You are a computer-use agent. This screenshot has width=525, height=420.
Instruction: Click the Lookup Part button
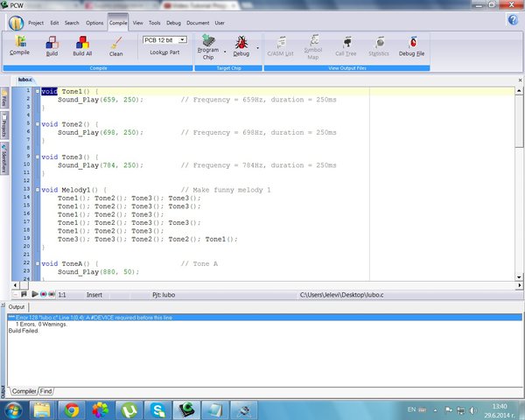point(164,52)
